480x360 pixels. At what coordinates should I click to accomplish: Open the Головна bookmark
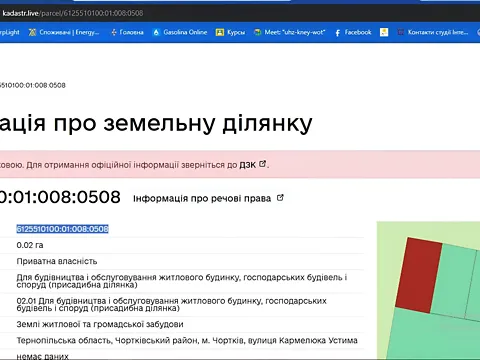point(127,32)
